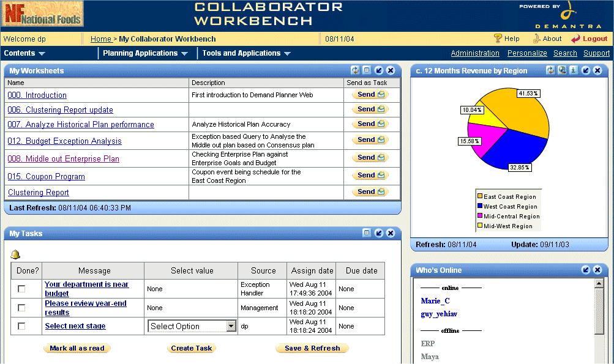Open the Search link

565,53
